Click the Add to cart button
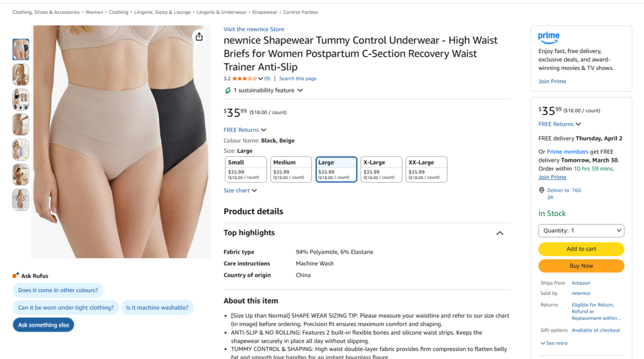644x359 pixels. pyautogui.click(x=581, y=249)
